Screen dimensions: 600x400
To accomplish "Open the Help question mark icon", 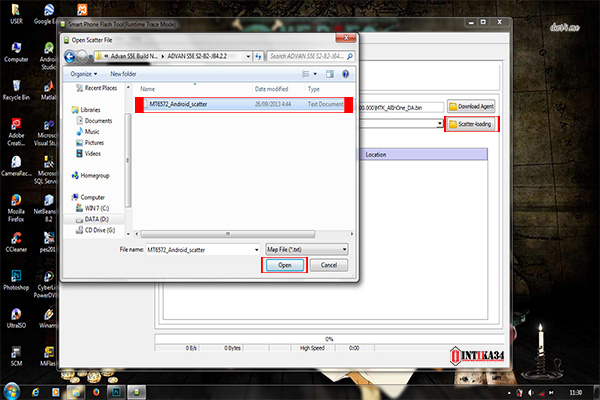I will pyautogui.click(x=346, y=74).
